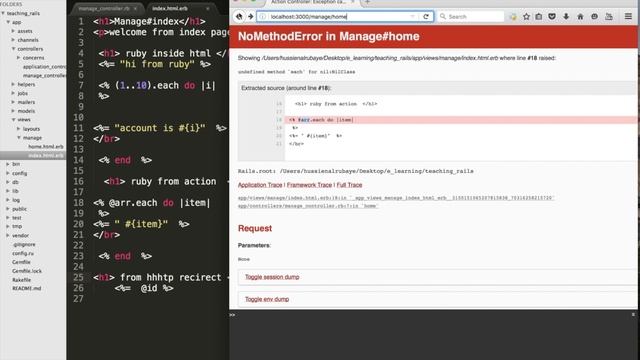Close index.html.erb tab in Sublime
This screenshot has width=640, height=360.
pos(207,8)
